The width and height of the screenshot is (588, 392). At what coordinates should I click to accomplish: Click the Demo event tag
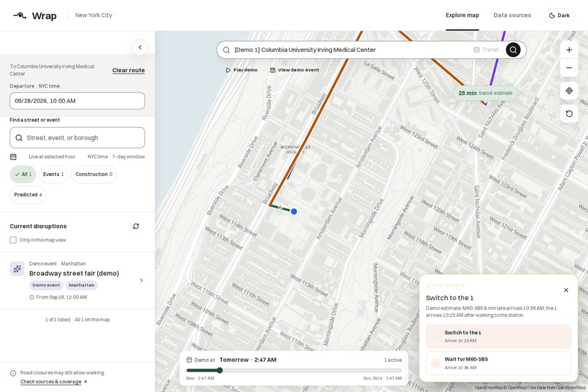pyautogui.click(x=46, y=285)
